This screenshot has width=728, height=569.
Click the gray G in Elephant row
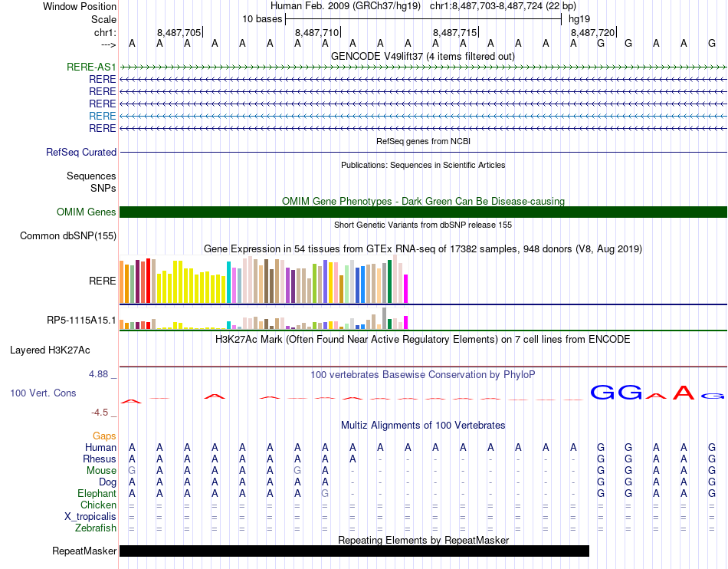(x=325, y=493)
